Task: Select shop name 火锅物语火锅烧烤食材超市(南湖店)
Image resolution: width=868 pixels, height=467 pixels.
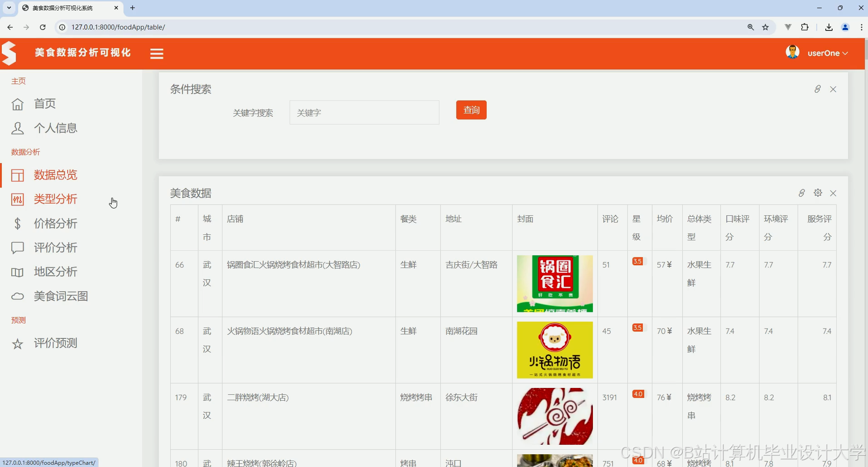Action: click(290, 331)
